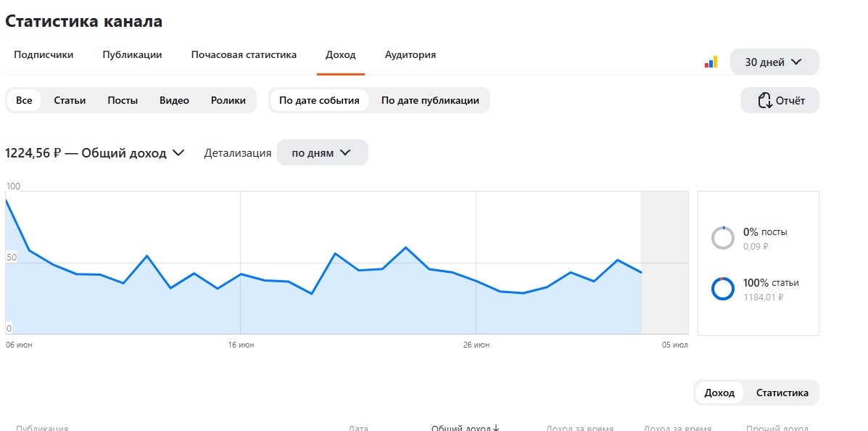The width and height of the screenshot is (868, 431).
Task: Click the 26 июн axis label
Action: (476, 345)
